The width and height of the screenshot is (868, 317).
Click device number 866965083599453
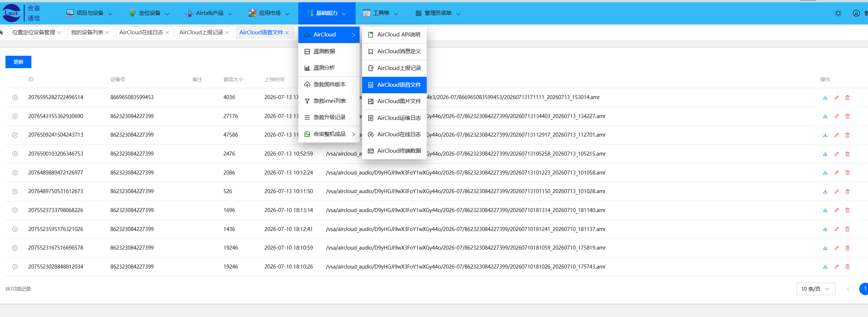132,97
